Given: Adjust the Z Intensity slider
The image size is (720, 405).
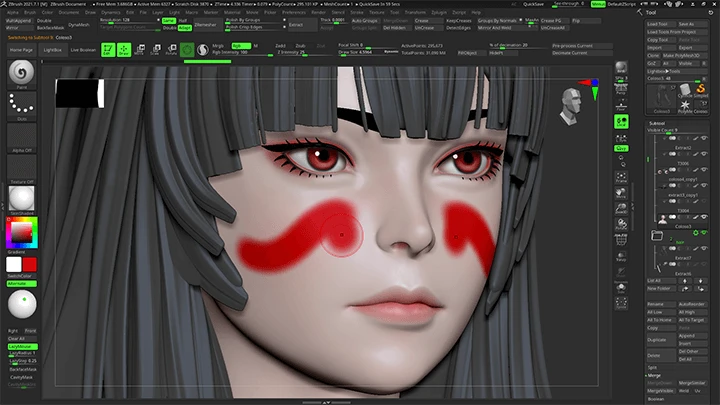Looking at the screenshot, I should pyautogui.click(x=303, y=53).
